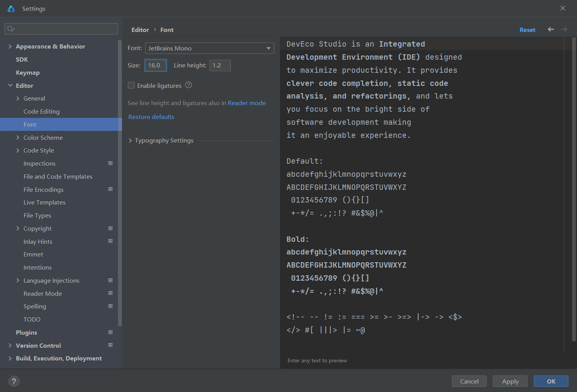The width and height of the screenshot is (577, 392).
Task: Click the project icon beside Plugins
Action: coord(111,332)
